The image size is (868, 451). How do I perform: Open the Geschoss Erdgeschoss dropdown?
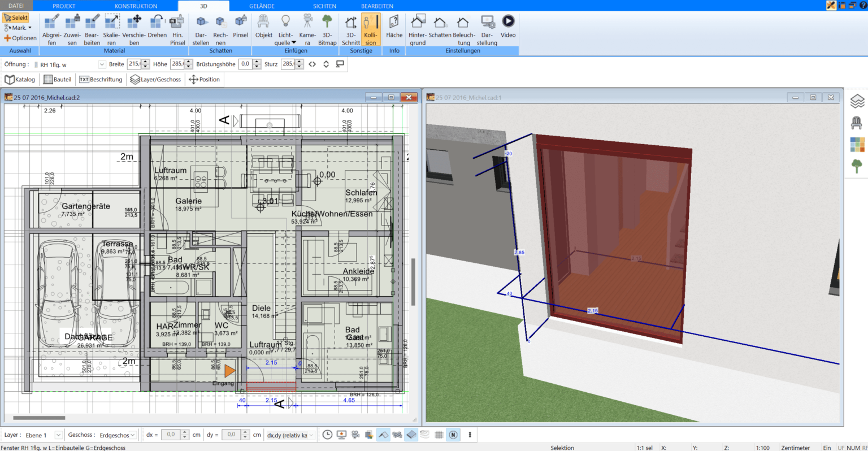pos(133,435)
